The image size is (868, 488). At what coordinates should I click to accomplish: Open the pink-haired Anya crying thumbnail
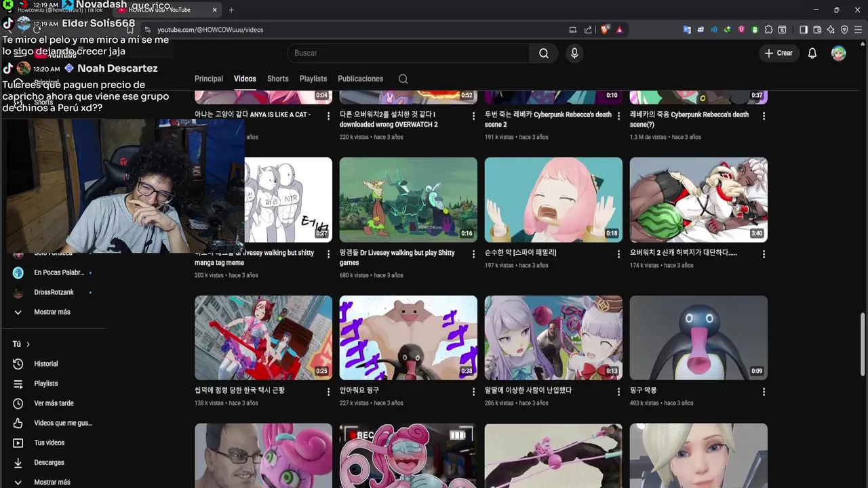click(x=553, y=200)
